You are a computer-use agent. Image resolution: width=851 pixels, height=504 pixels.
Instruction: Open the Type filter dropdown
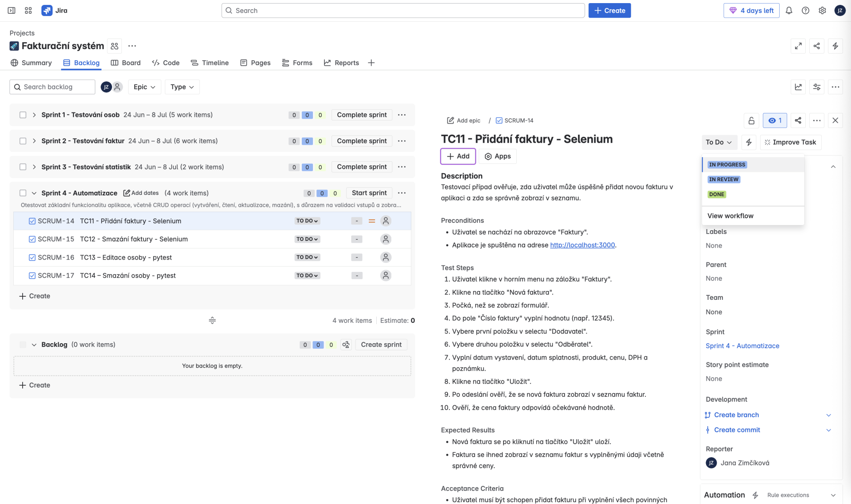pyautogui.click(x=182, y=87)
